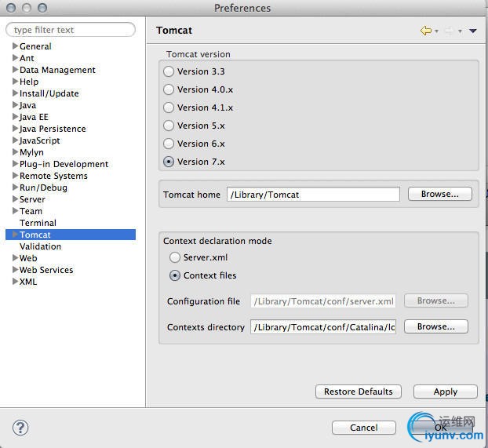The width and height of the screenshot is (488, 448).
Task: Select JavaScript preferences item
Action: click(x=39, y=140)
